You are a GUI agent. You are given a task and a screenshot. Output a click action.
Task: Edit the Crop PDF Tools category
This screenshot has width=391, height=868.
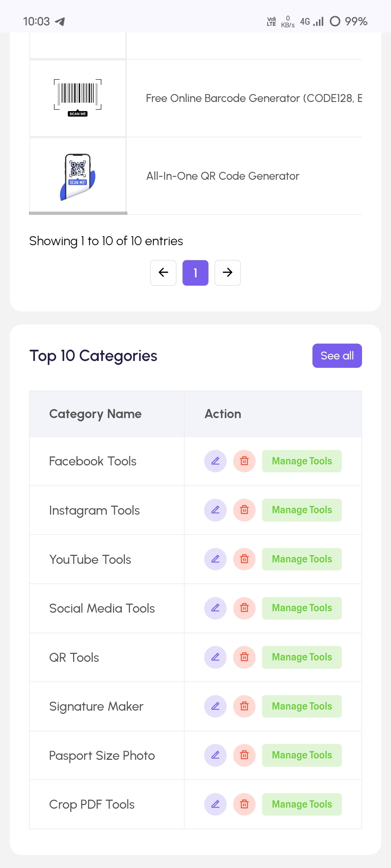click(x=215, y=804)
